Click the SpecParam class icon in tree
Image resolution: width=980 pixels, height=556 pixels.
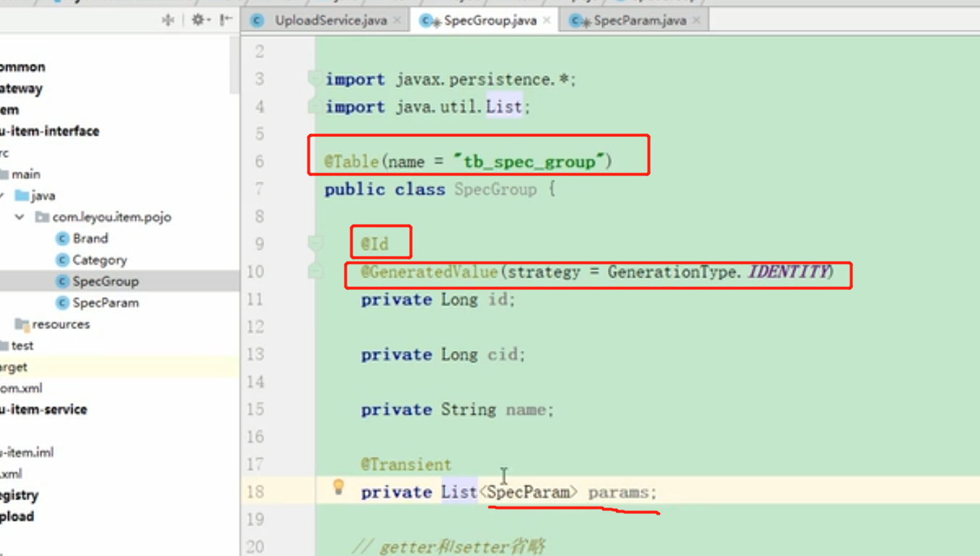point(62,302)
